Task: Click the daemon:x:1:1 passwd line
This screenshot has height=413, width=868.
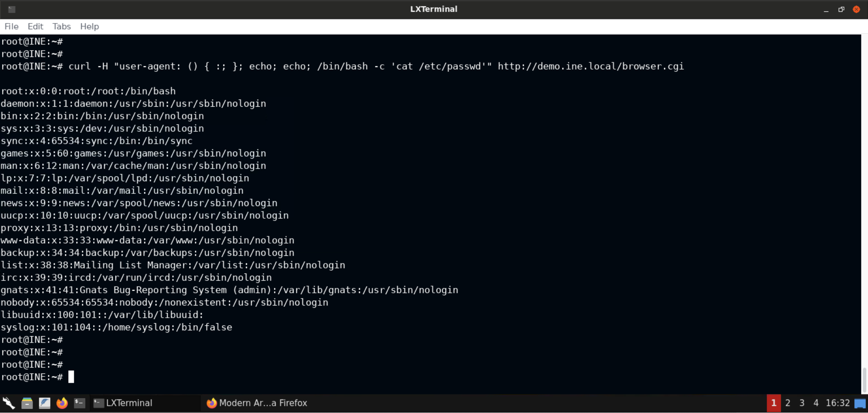Action: (x=133, y=103)
